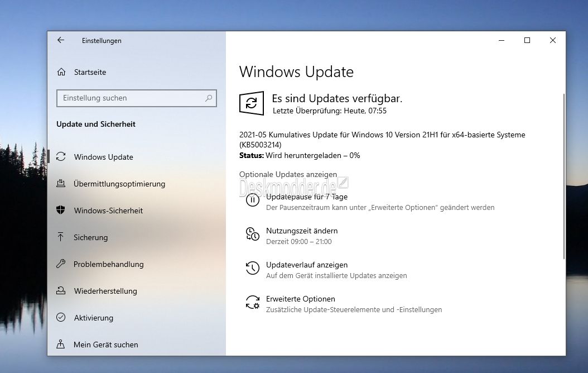
Task: Click the update status refresh icon
Action: (252, 103)
